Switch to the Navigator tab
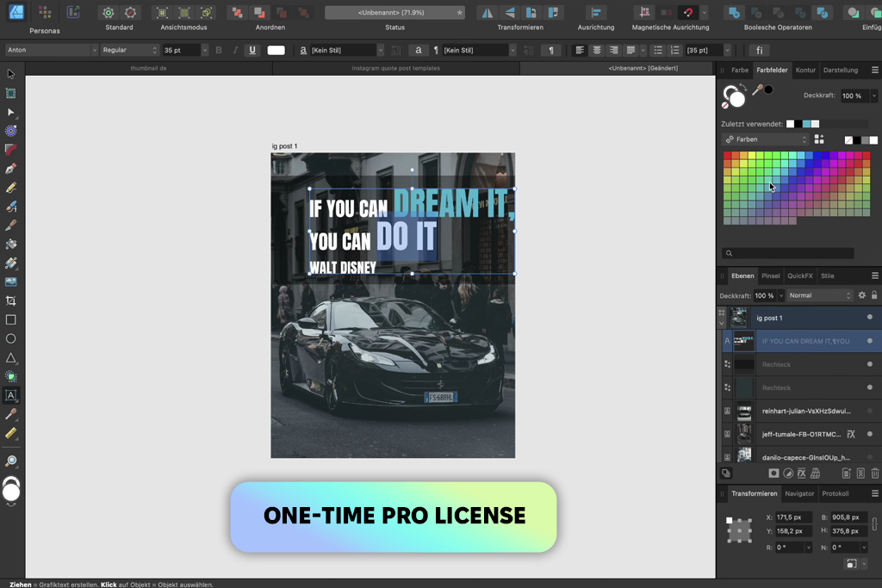Image resolution: width=882 pixels, height=588 pixels. point(799,493)
